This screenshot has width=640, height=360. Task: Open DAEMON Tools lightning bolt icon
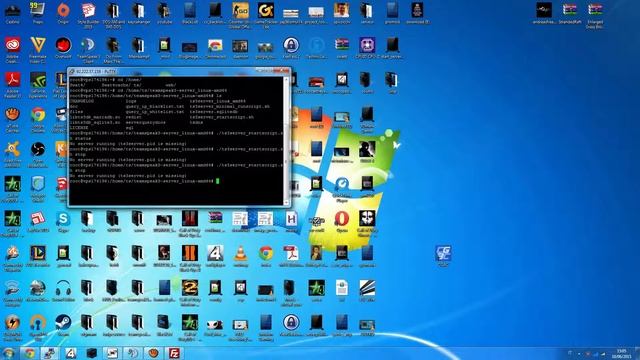pos(12,328)
